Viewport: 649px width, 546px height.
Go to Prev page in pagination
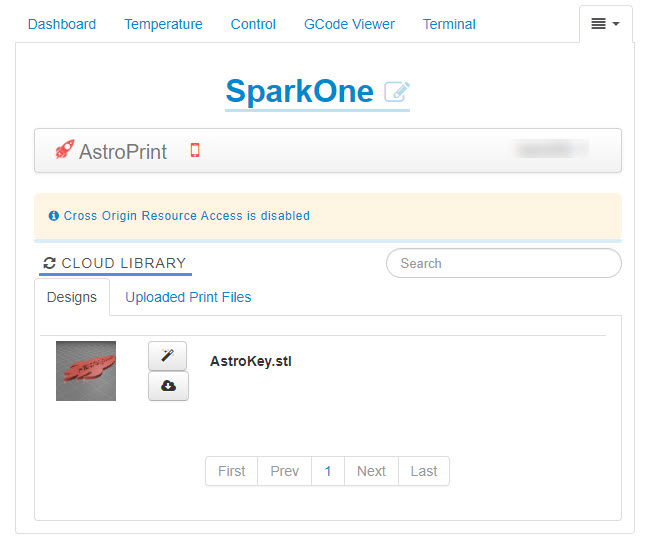click(x=284, y=471)
